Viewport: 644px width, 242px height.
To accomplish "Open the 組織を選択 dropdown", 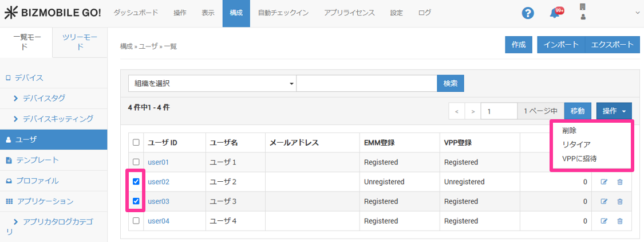I will [212, 84].
